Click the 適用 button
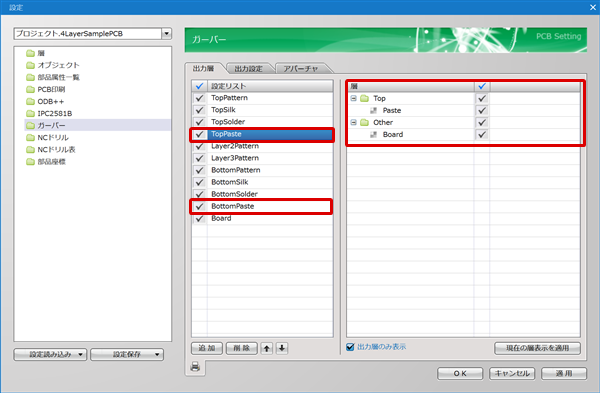This screenshot has width=600, height=393. pos(564,373)
